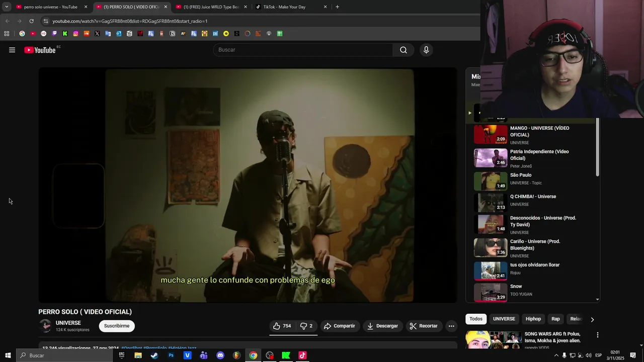This screenshot has width=644, height=362.
Task: Play Desconocidos - Universe from the mix
Action: (534, 225)
